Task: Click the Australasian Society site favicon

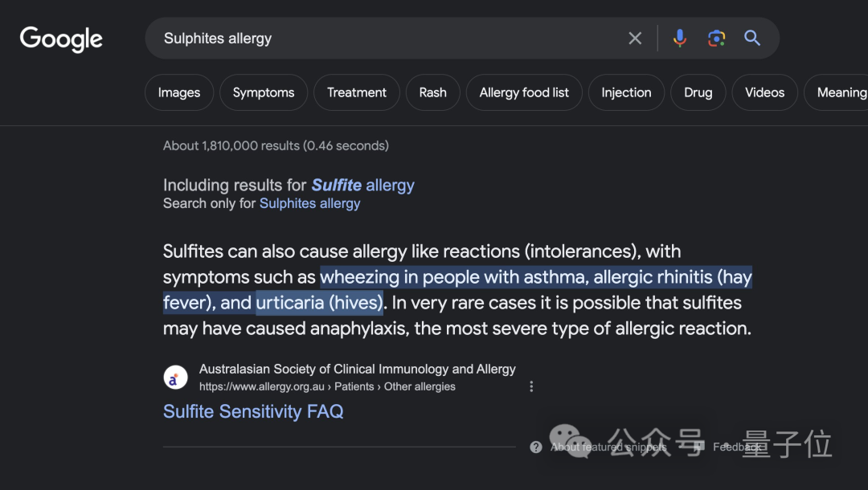Action: [x=175, y=378]
